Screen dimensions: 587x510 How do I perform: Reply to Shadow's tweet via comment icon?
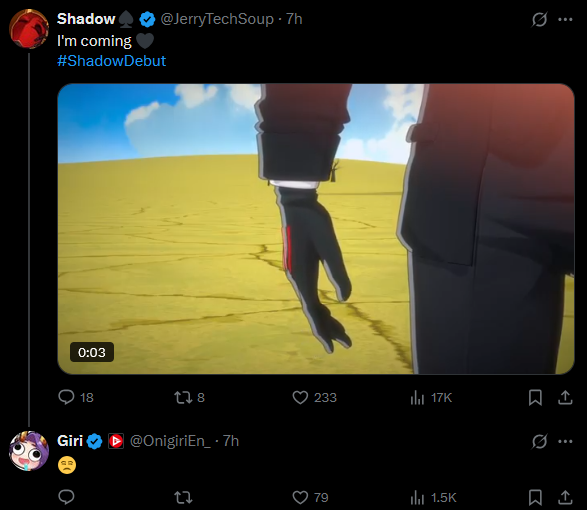(x=67, y=397)
